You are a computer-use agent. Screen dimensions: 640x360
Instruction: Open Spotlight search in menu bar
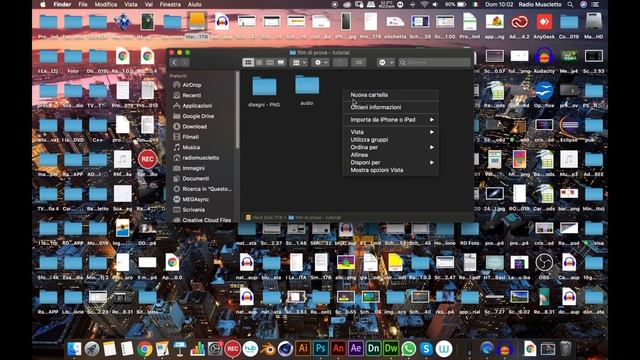point(570,4)
